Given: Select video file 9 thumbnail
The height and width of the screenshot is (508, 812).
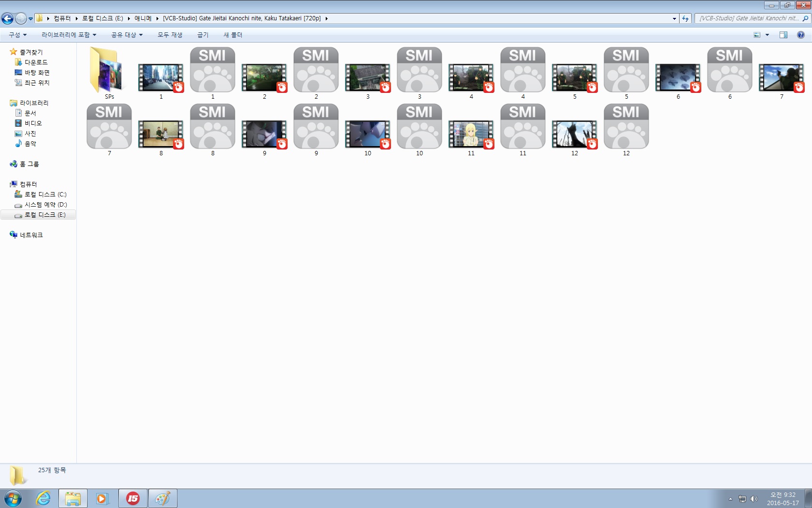Looking at the screenshot, I should (264, 134).
